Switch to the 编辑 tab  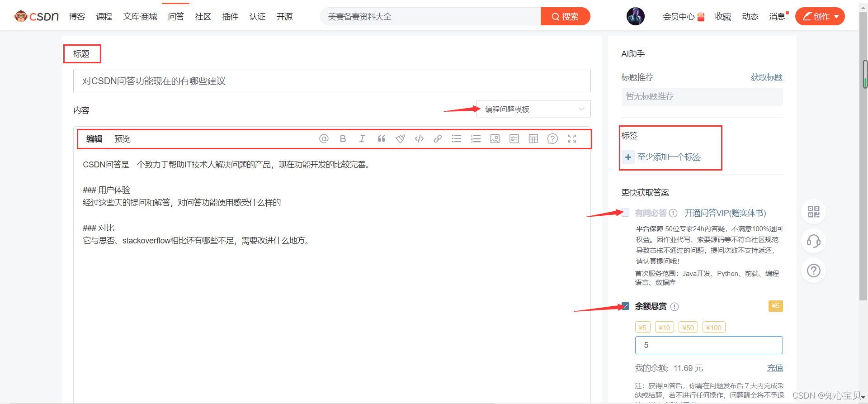pyautogui.click(x=94, y=139)
